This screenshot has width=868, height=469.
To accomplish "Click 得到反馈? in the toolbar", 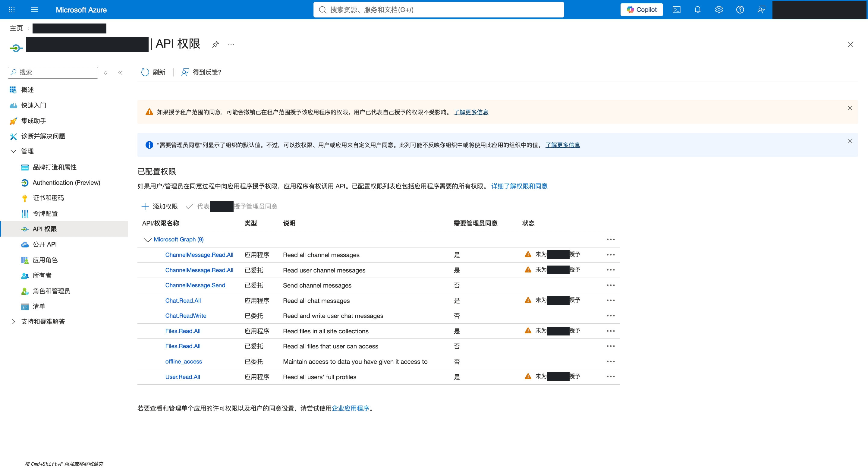I will pos(201,72).
